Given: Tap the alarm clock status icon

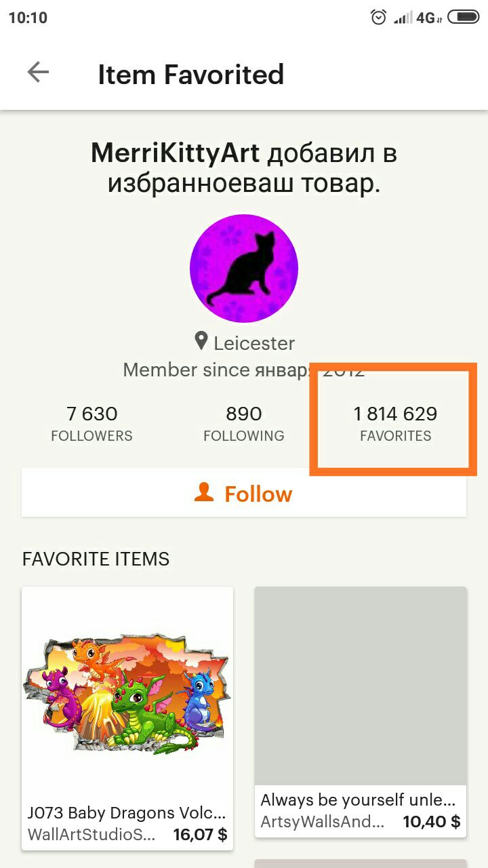Looking at the screenshot, I should [379, 17].
